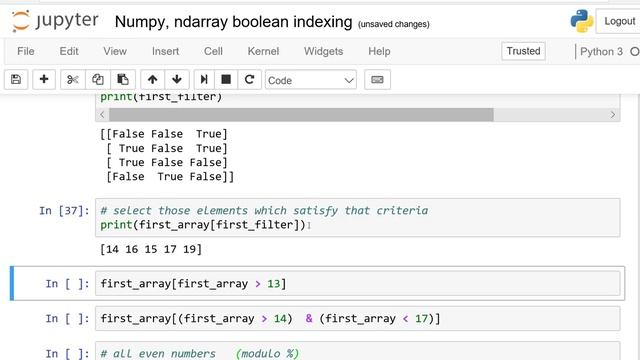The height and width of the screenshot is (360, 640).
Task: Click the partially visible 'print(first_filter)' line
Action: [161, 98]
